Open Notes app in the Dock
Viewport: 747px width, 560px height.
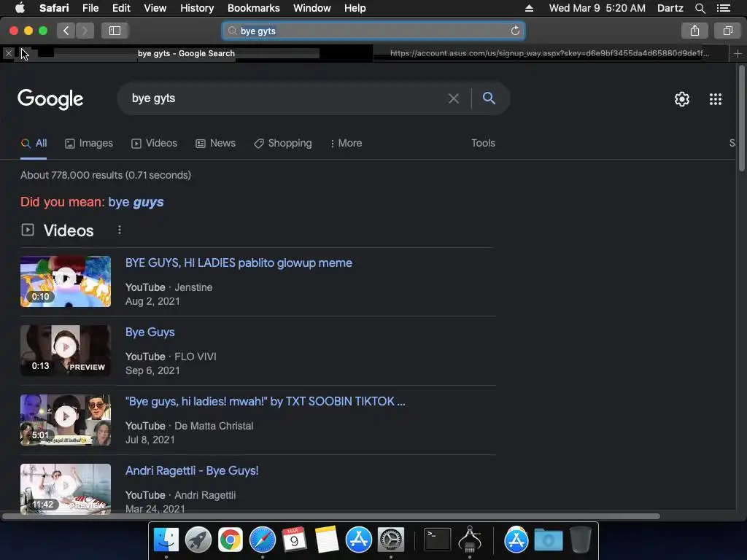coord(326,540)
